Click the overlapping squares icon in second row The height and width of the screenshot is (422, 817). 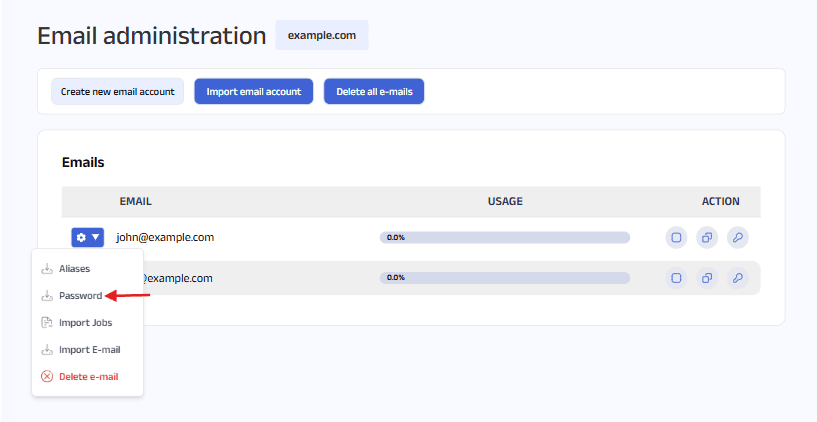coord(707,278)
